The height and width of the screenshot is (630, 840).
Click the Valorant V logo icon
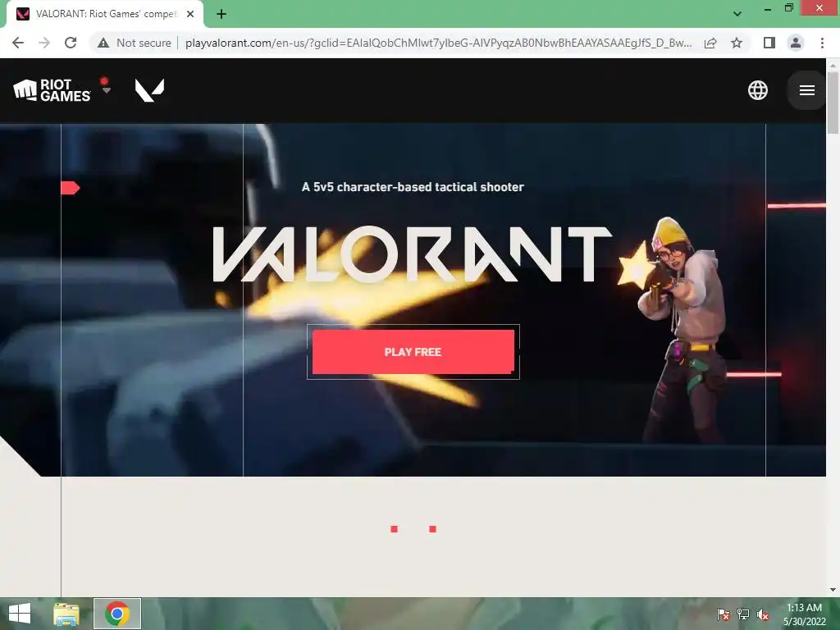(x=149, y=90)
